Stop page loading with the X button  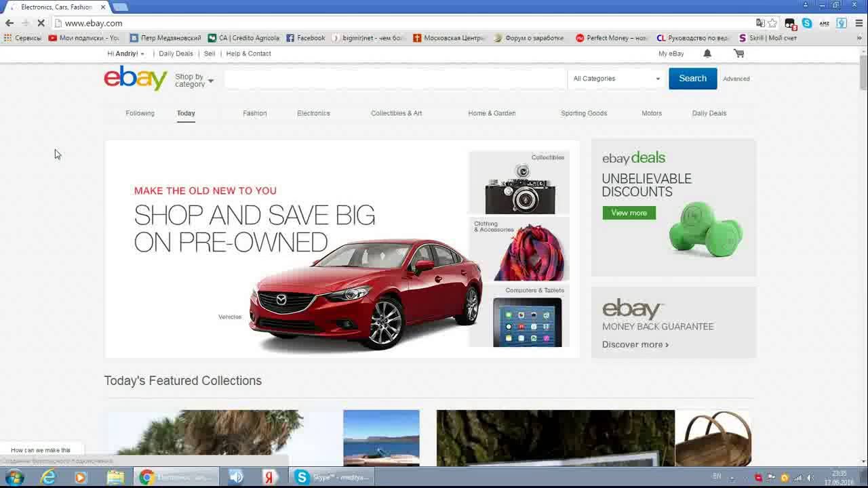pyautogui.click(x=41, y=23)
